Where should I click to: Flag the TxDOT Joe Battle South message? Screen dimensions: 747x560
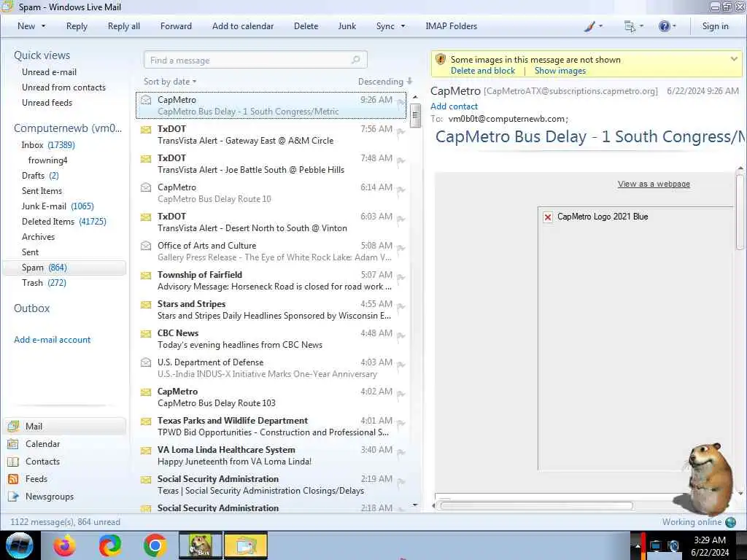coord(400,161)
